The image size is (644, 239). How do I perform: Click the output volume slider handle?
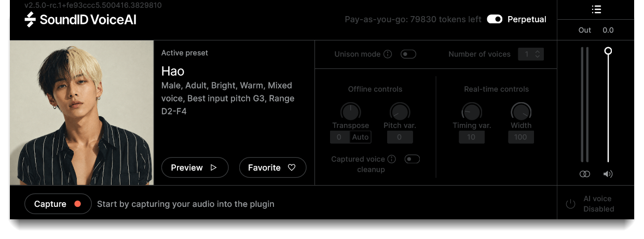[x=608, y=51]
